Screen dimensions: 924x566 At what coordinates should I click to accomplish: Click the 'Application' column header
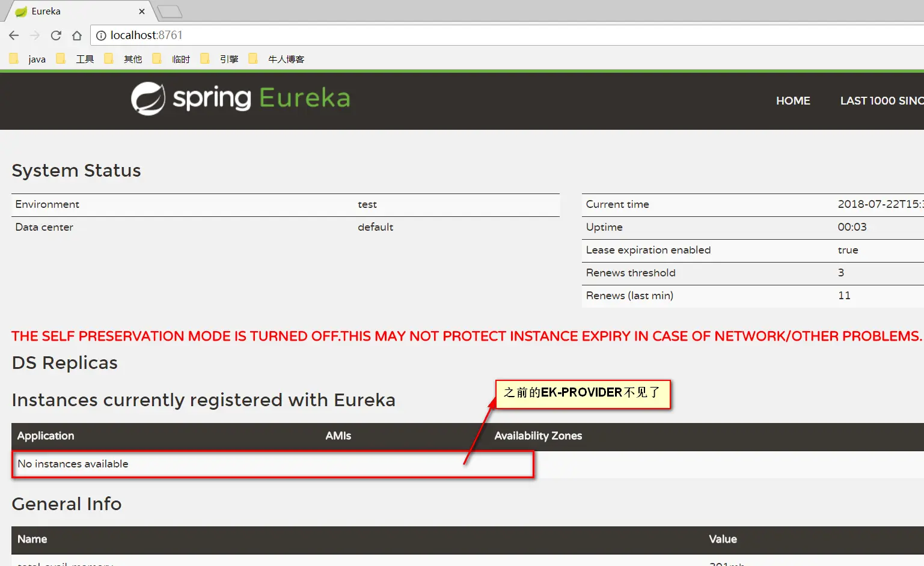(x=46, y=436)
